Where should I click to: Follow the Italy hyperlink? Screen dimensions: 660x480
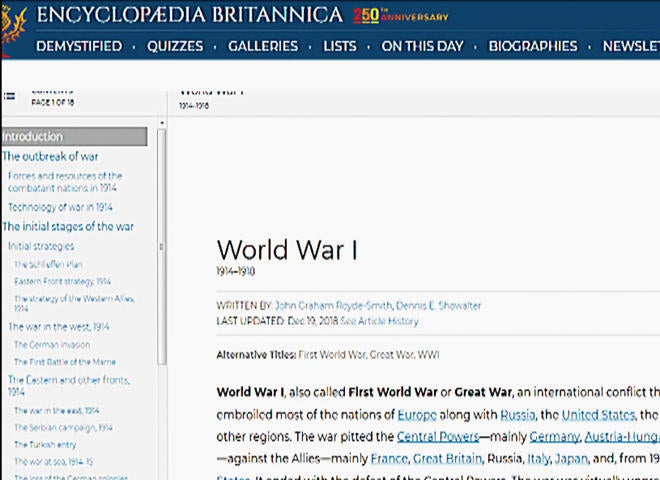coord(538,458)
